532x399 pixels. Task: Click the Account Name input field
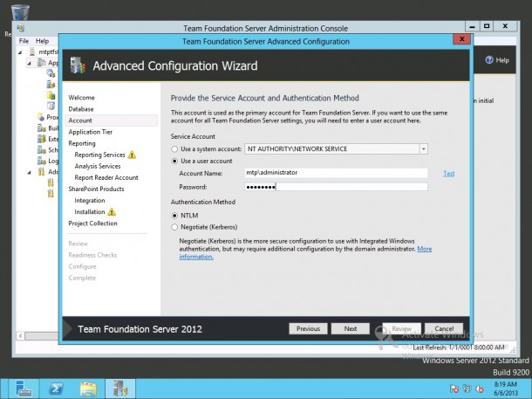pyautogui.click(x=336, y=173)
